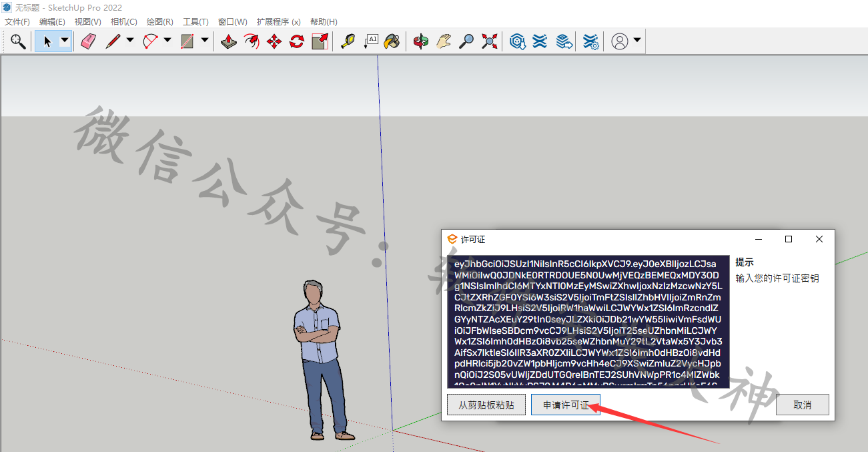The height and width of the screenshot is (452, 868).
Task: Click the Send to LayOut icon
Action: click(x=564, y=41)
